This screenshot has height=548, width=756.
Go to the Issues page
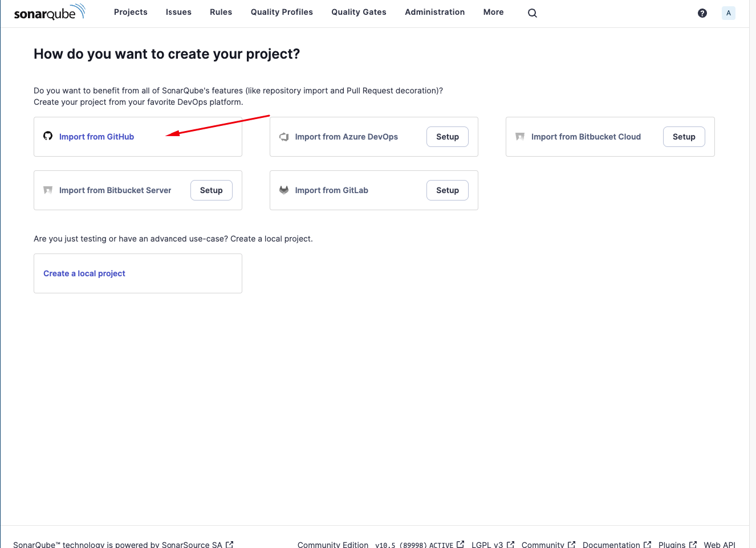pos(178,12)
